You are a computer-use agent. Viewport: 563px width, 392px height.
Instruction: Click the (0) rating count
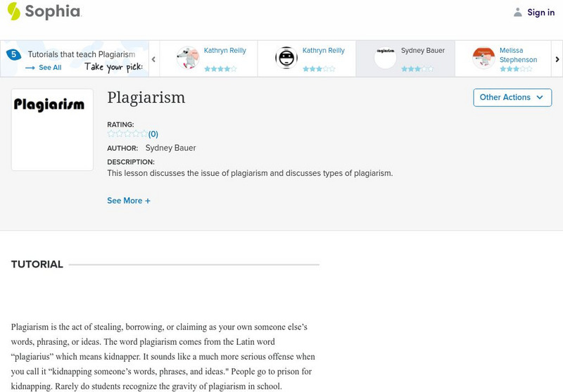[x=153, y=134]
